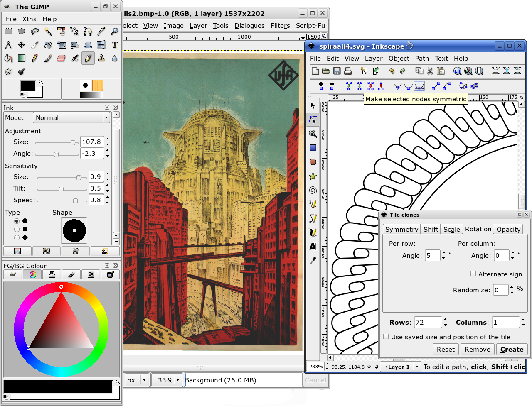Select the Flip tool in GIMP

(x=101, y=44)
